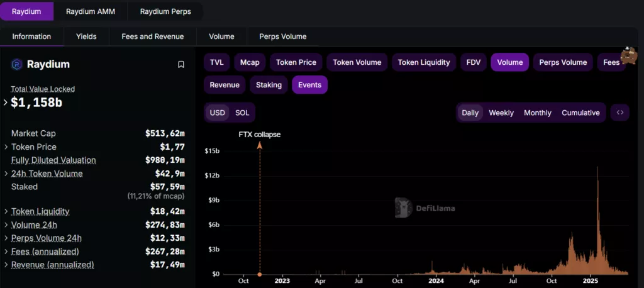Toggle the Revenue chart series
This screenshot has height=288, width=644.
click(225, 85)
